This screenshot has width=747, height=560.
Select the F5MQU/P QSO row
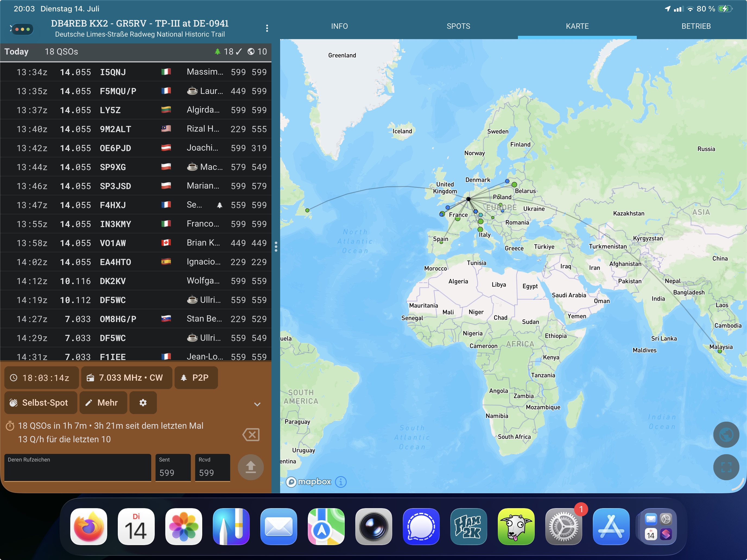[x=136, y=91]
